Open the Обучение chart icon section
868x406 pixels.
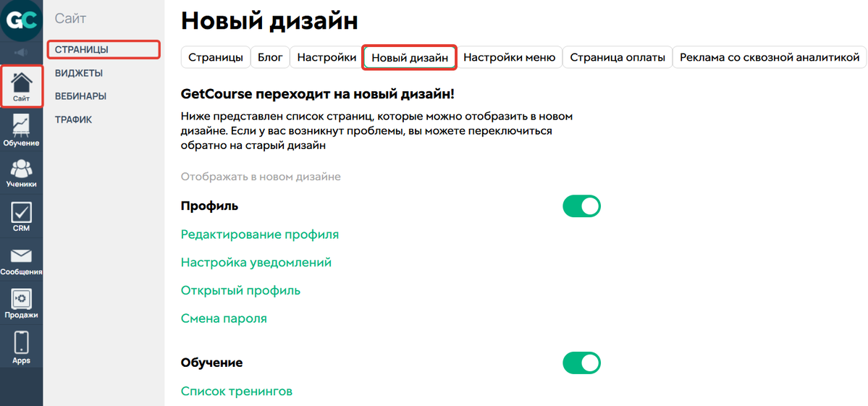click(22, 130)
